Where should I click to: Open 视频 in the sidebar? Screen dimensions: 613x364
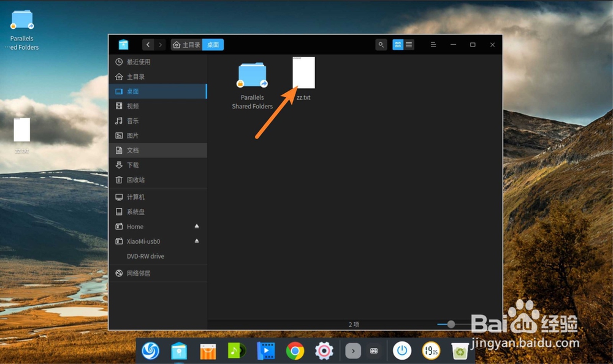click(158, 106)
